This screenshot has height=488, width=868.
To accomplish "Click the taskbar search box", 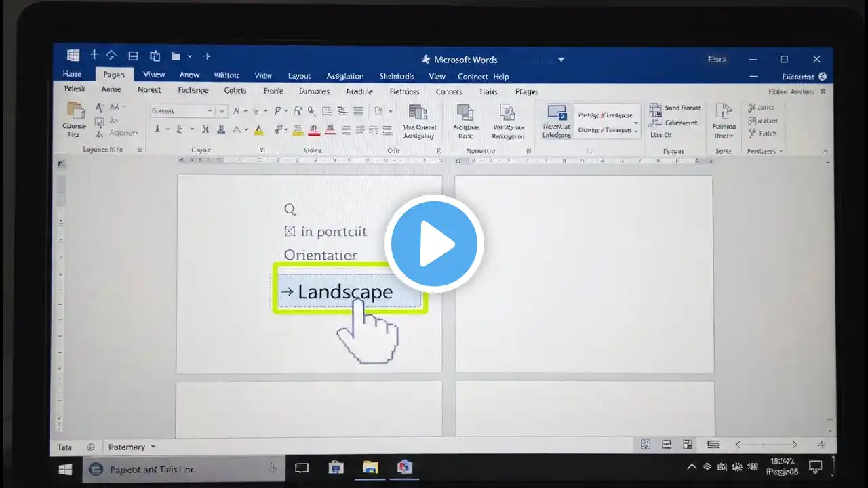I will click(183, 468).
